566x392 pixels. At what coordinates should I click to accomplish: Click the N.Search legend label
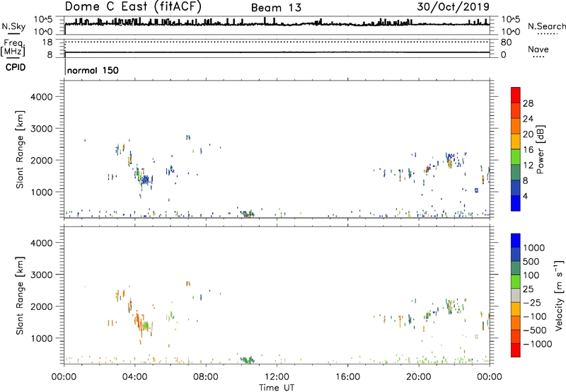(x=546, y=26)
